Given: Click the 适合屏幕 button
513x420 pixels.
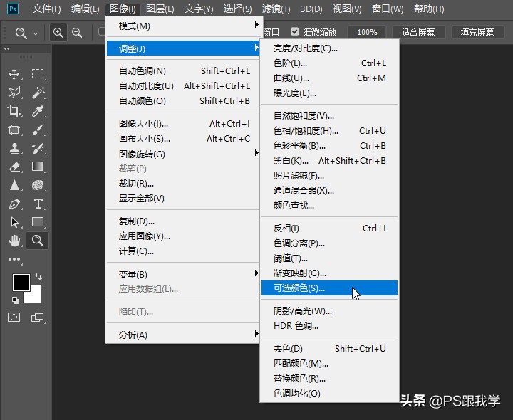Looking at the screenshot, I should pos(418,32).
